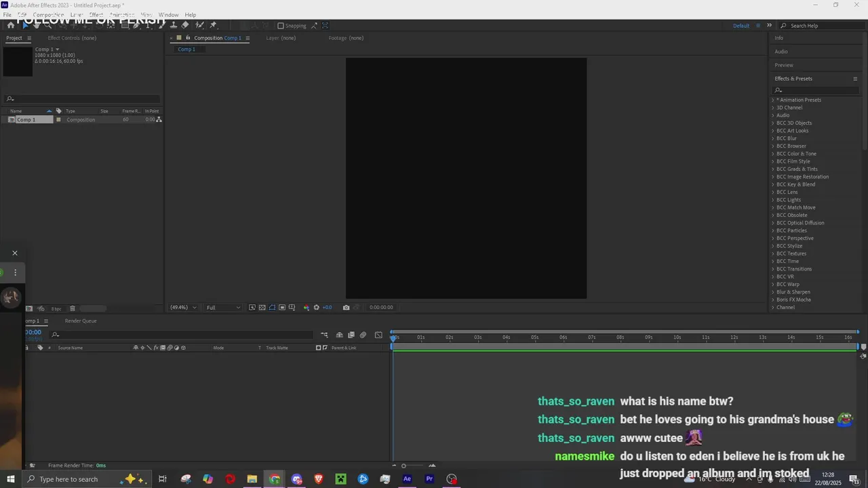Expand the BCC Particles category
The height and width of the screenshot is (488, 868).
[x=772, y=230]
